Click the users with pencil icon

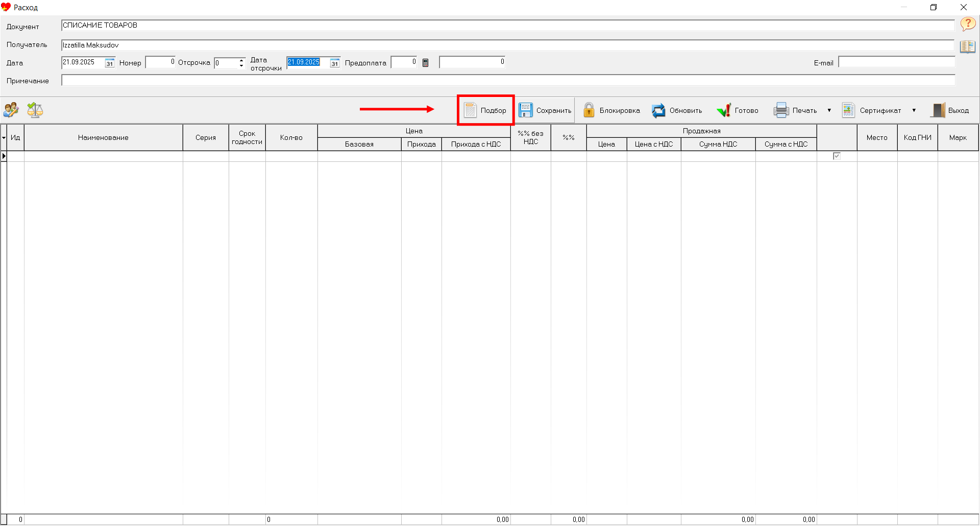(11, 110)
